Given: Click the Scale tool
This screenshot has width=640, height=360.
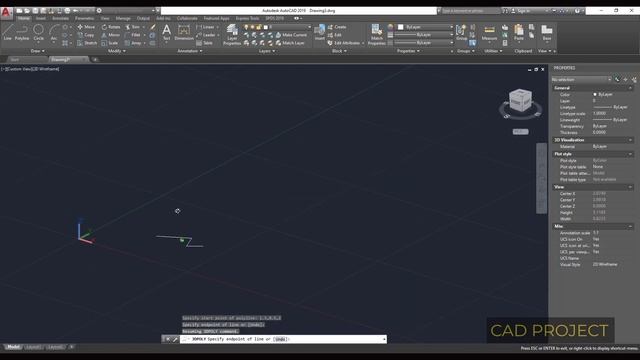Looking at the screenshot, I should pos(110,43).
